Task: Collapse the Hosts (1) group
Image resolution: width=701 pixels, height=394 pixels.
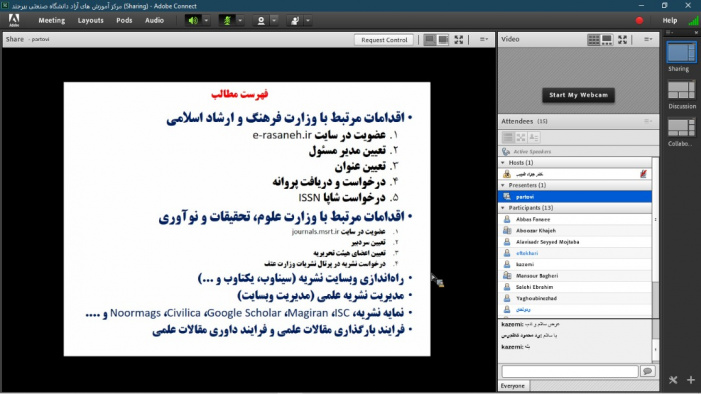Action: coord(503,163)
